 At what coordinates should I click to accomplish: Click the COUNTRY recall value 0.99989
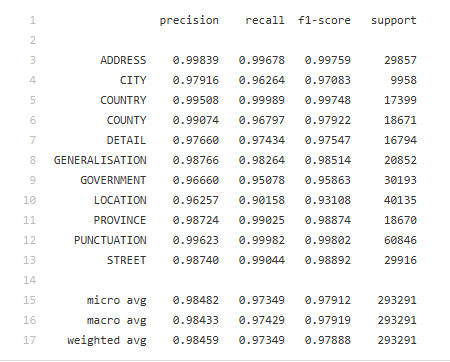(x=262, y=100)
